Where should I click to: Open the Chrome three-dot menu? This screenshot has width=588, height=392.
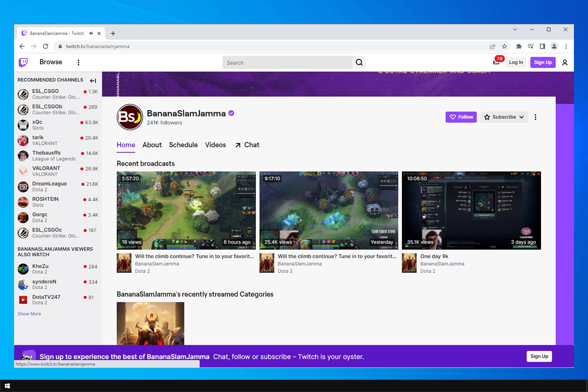pos(566,46)
